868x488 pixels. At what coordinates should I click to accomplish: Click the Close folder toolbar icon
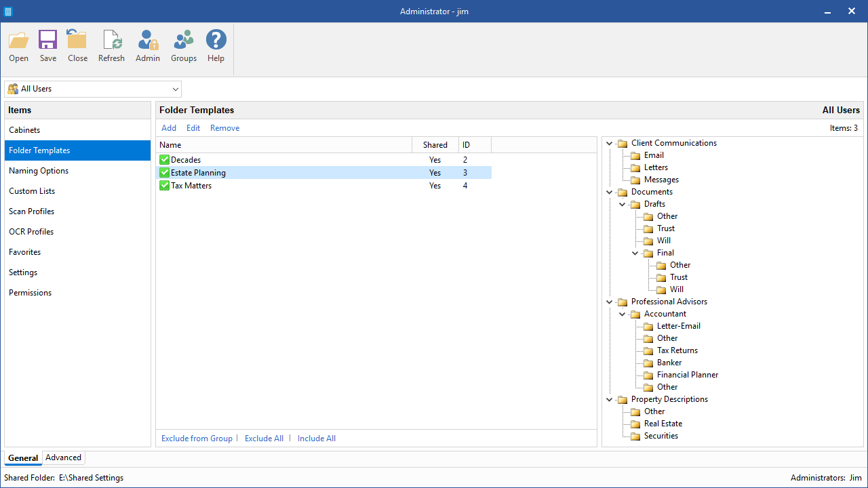(77, 40)
